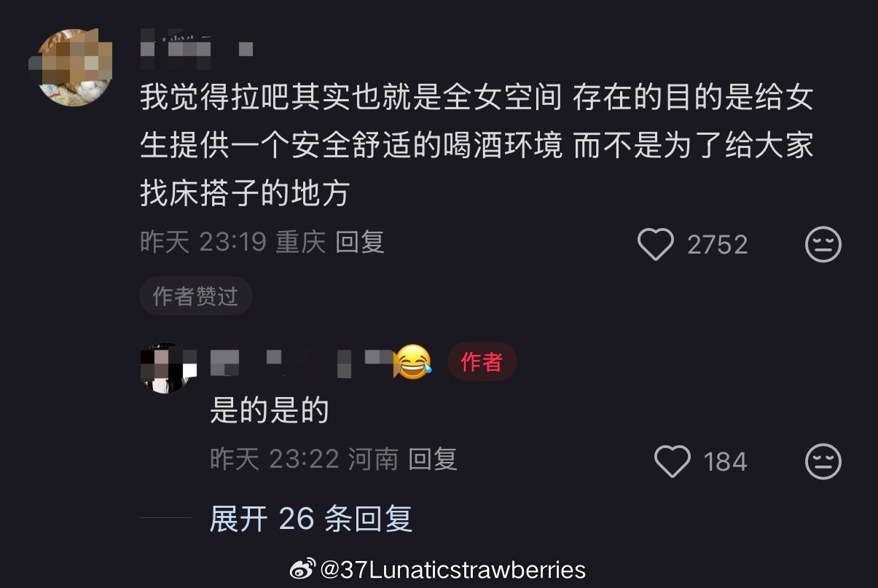Click the 184 like count
Image resolution: width=878 pixels, height=588 pixels.
(726, 462)
